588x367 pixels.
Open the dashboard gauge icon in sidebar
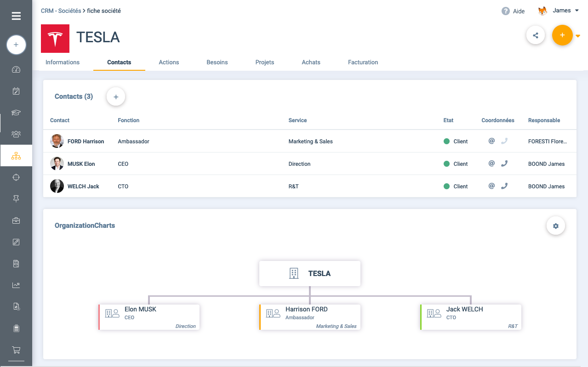(16, 70)
